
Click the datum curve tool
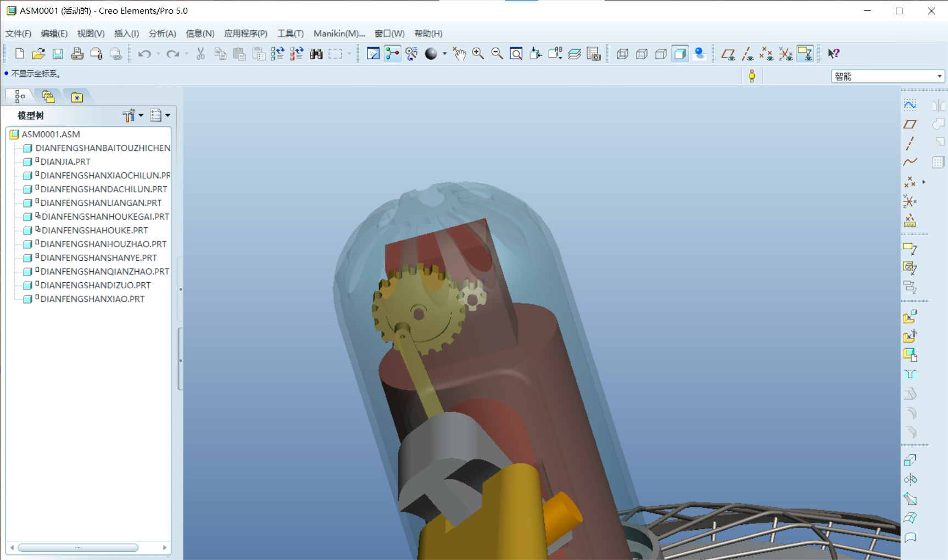click(910, 162)
